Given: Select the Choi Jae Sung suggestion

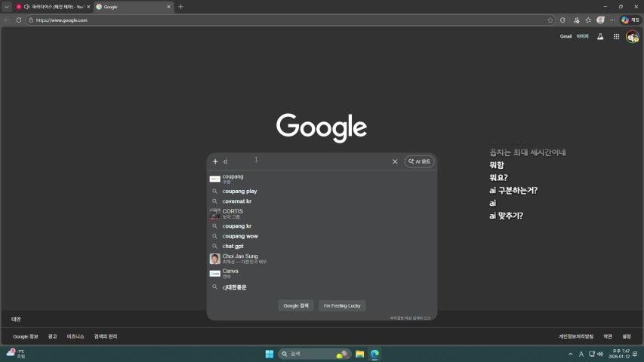Looking at the screenshot, I should pyautogui.click(x=322, y=259).
